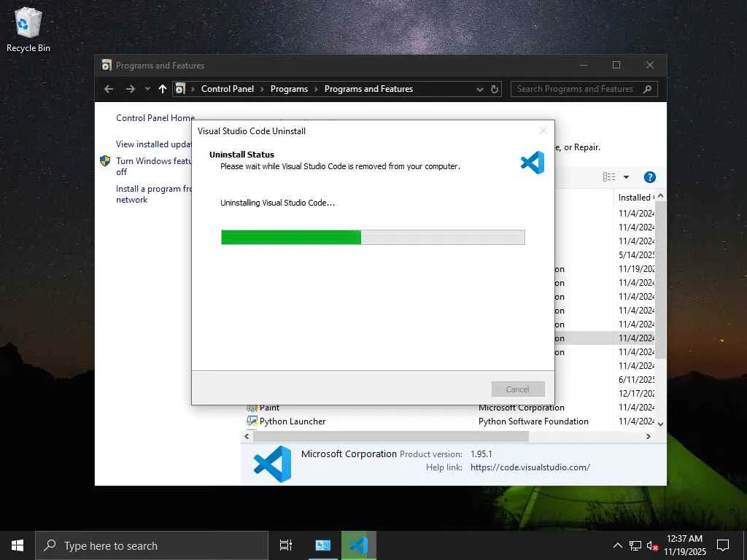
Task: Click the horizontal scrollbar left arrow
Action: point(247,436)
